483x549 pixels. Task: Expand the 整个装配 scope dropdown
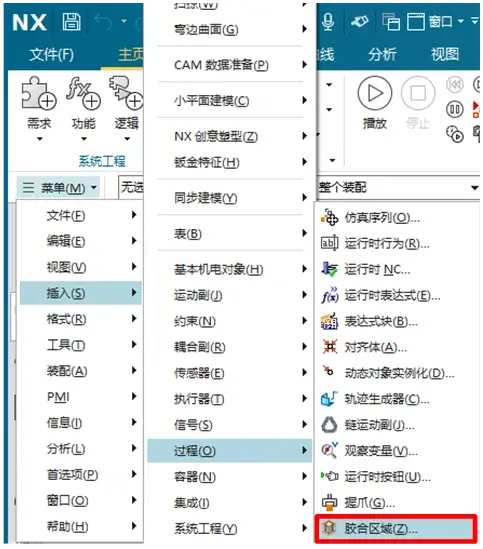tap(474, 188)
